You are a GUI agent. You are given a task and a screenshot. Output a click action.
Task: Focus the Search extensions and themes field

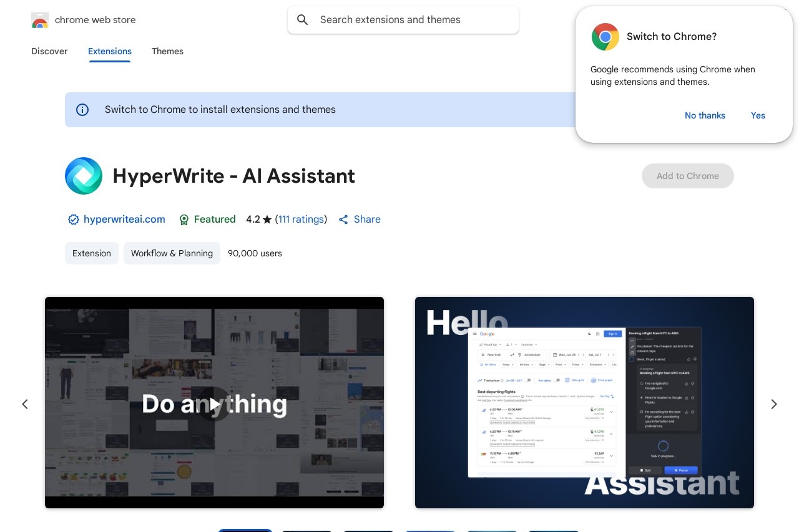tap(403, 20)
